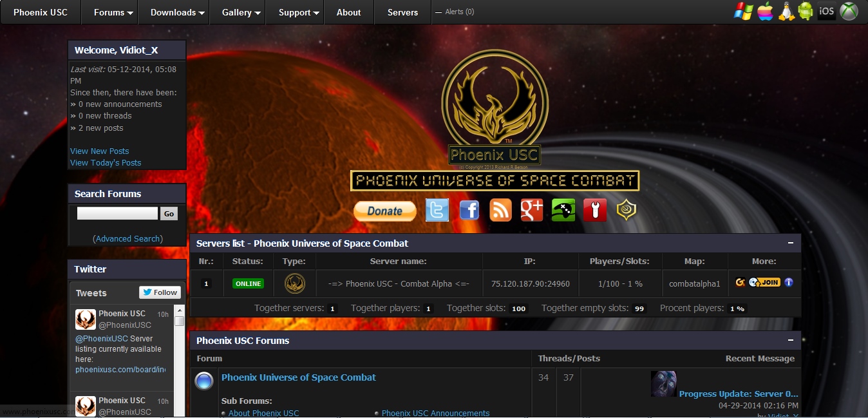Click the blue info icon in the More column
Viewport: 868px width, 418px height.
(x=788, y=282)
